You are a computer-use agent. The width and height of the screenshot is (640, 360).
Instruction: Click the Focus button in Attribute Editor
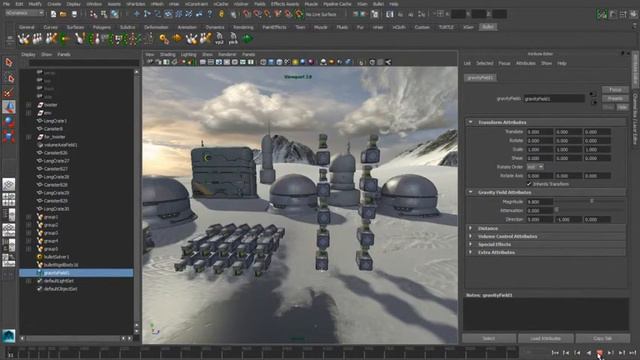click(615, 90)
